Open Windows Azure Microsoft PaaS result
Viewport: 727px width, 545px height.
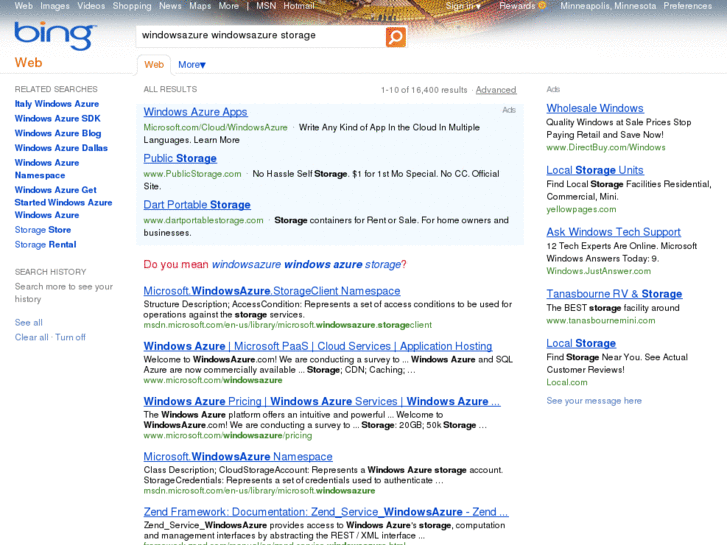[318, 346]
